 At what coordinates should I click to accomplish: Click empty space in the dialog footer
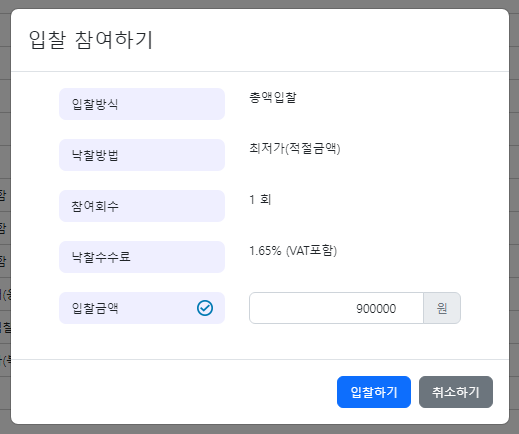pos(167,392)
